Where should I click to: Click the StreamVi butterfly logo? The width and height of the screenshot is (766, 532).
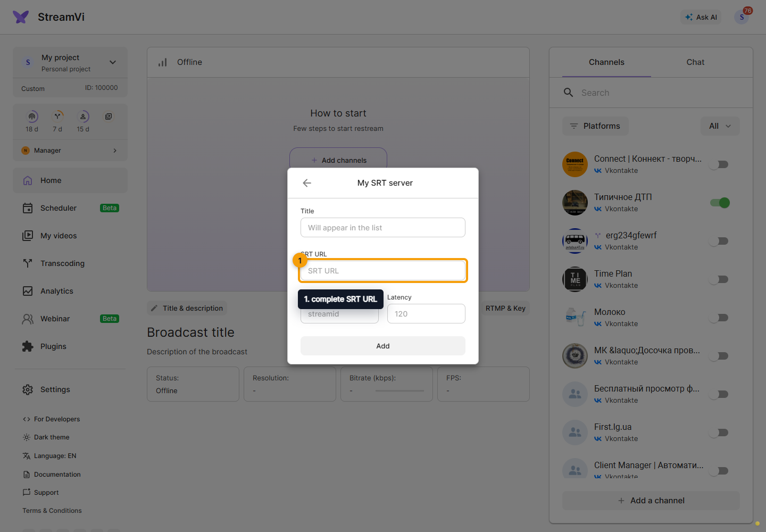pos(21,17)
